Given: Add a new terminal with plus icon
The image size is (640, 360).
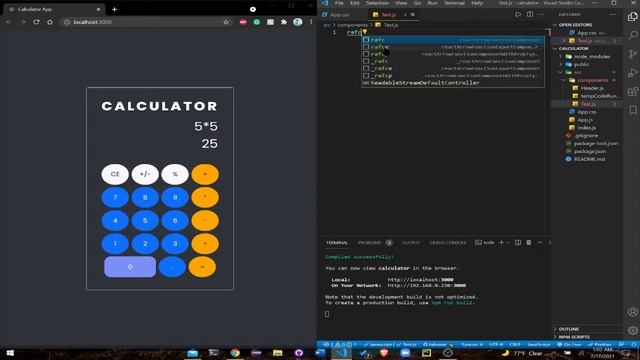Looking at the screenshot, I should (501, 242).
